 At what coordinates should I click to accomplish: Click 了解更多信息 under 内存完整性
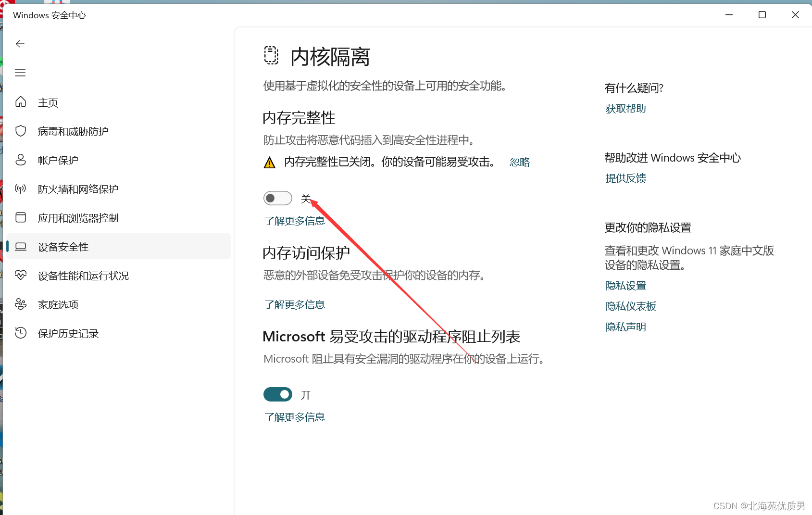pyautogui.click(x=295, y=221)
